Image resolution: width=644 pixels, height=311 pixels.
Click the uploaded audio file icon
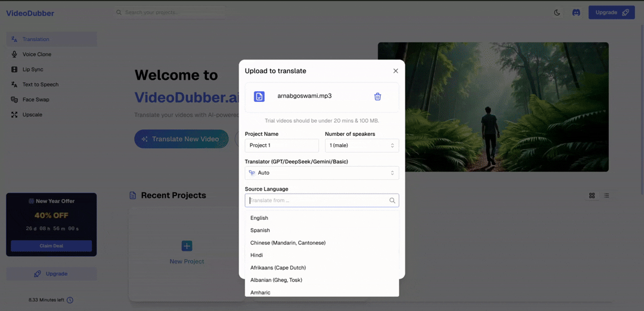pyautogui.click(x=259, y=97)
